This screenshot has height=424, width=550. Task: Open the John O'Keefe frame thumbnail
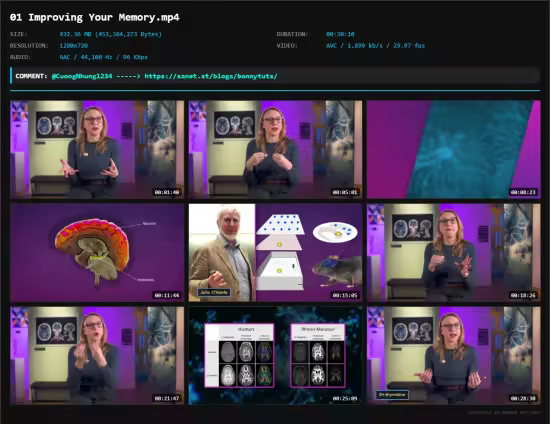pyautogui.click(x=275, y=253)
